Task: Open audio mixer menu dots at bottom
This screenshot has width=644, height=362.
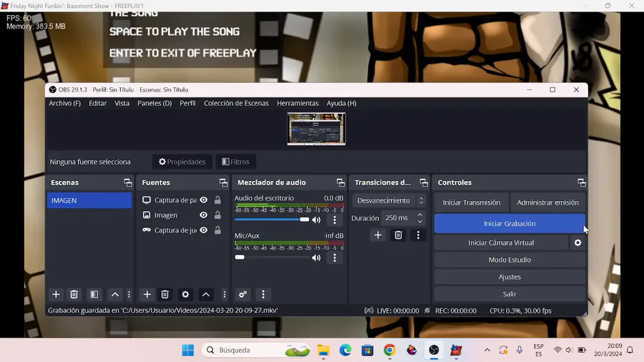Action: click(x=263, y=294)
